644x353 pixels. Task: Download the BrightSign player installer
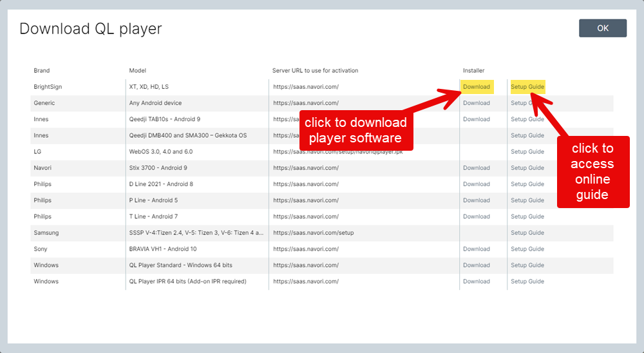[477, 87]
